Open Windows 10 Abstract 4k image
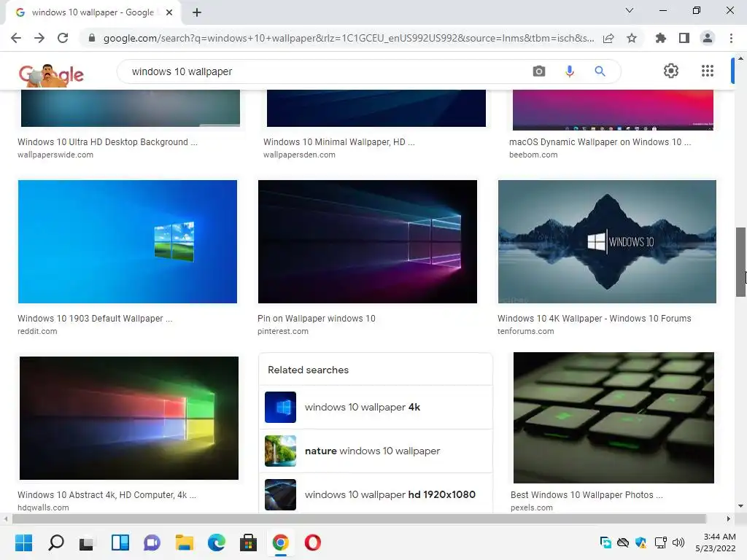 [128, 418]
